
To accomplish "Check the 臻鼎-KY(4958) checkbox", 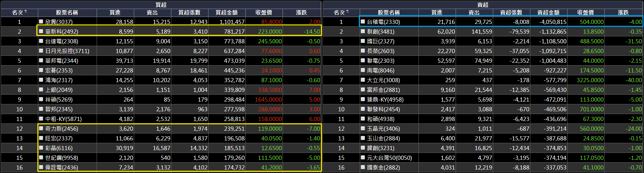I will tap(363, 99).
